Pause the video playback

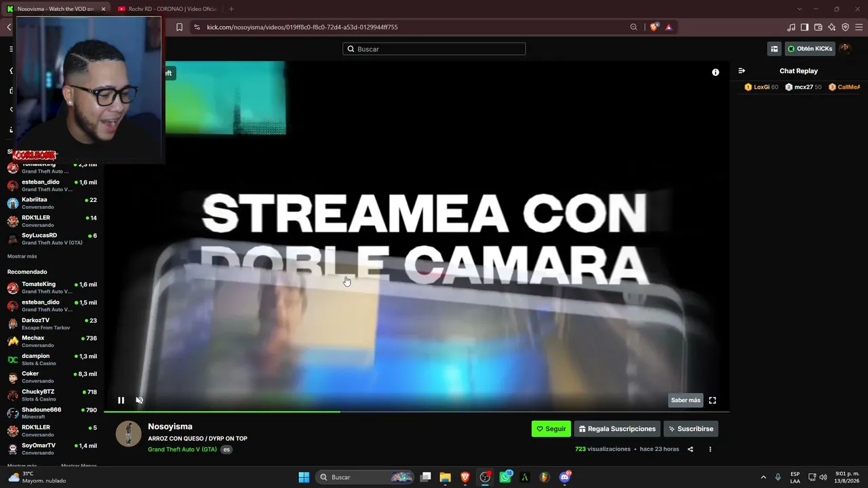(121, 400)
